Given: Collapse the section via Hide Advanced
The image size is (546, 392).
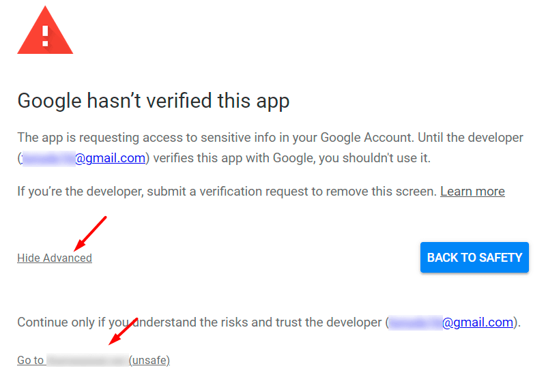Looking at the screenshot, I should click(x=55, y=258).
